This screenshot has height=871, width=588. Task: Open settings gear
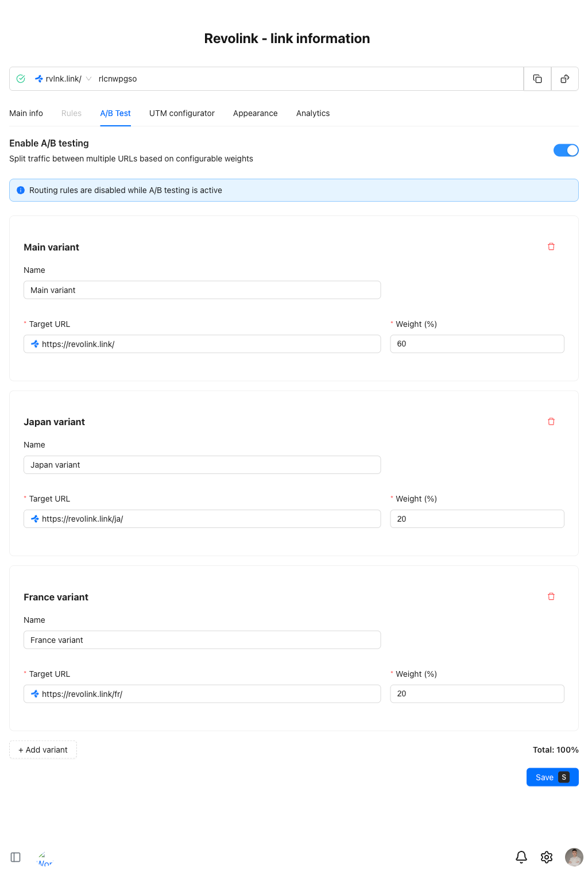547,857
